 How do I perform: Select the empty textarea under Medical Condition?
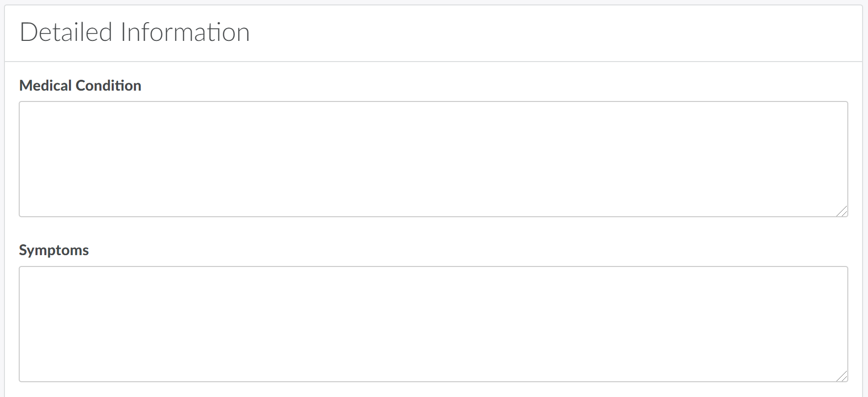tap(433, 159)
